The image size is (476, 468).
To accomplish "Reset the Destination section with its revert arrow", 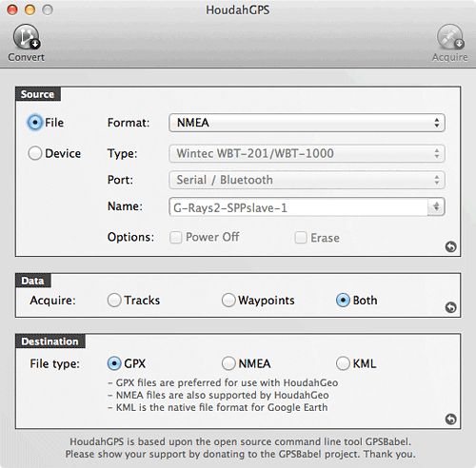I will pos(450,419).
